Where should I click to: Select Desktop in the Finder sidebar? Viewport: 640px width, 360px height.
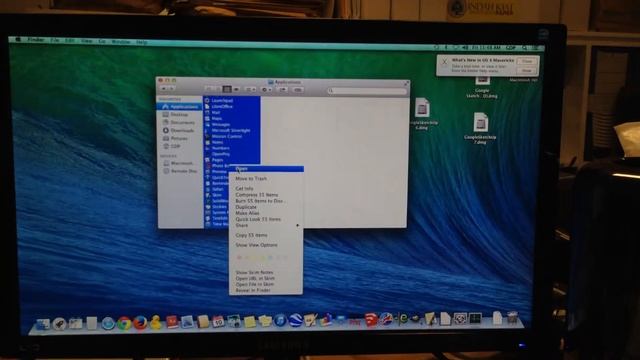tap(180, 115)
